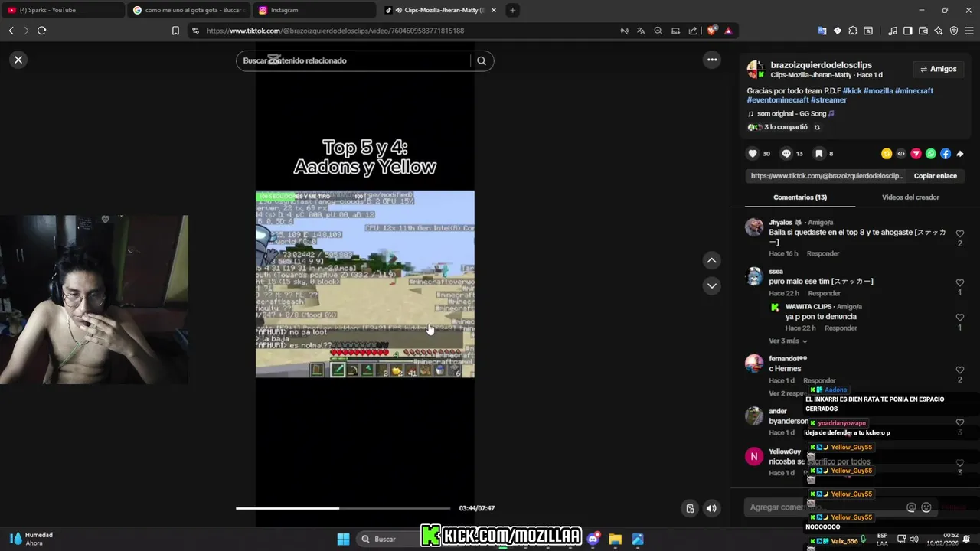The height and width of the screenshot is (551, 980).
Task: Switch to 'como me uno al gota gota' tab
Action: pos(188,10)
